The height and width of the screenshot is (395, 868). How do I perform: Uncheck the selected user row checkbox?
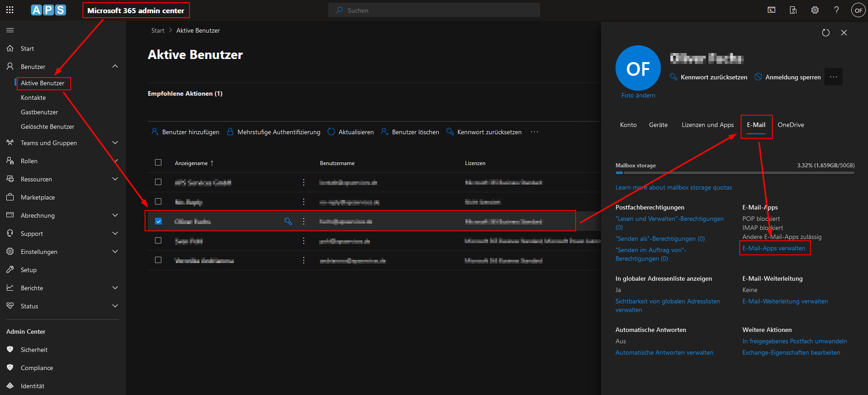pyautogui.click(x=158, y=221)
